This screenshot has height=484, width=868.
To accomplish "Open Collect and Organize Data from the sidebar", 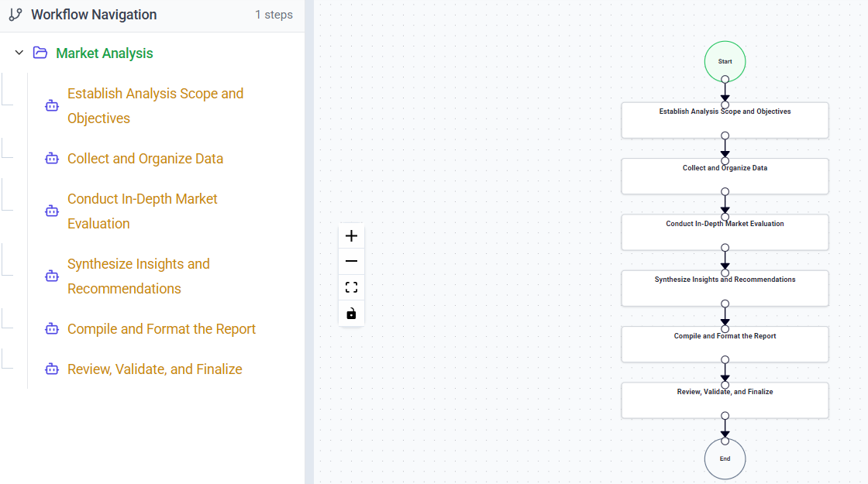I will (145, 158).
